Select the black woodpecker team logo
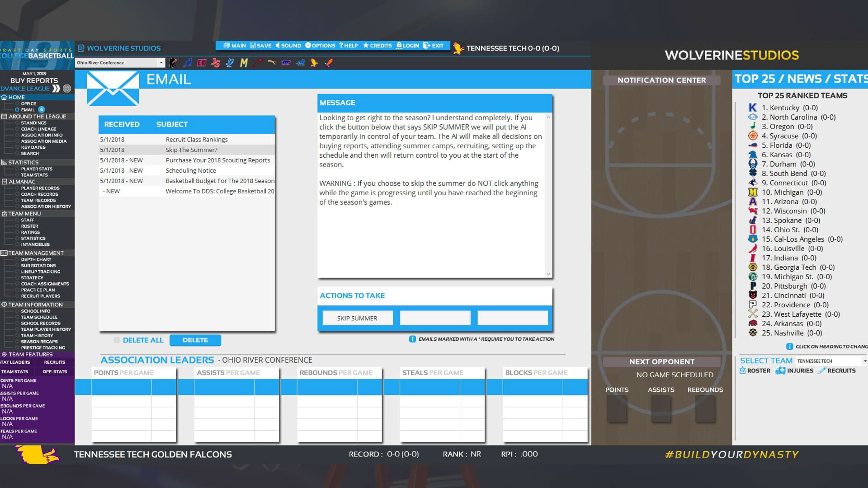 pos(174,63)
